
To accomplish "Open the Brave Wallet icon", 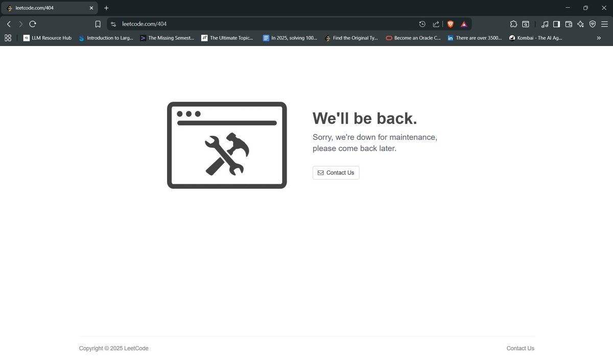I will pos(569,24).
